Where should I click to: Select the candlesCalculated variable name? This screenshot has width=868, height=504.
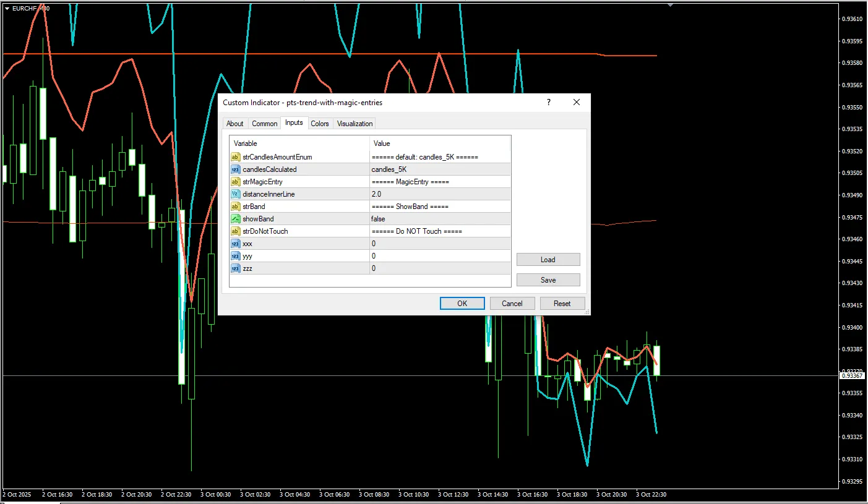270,169
